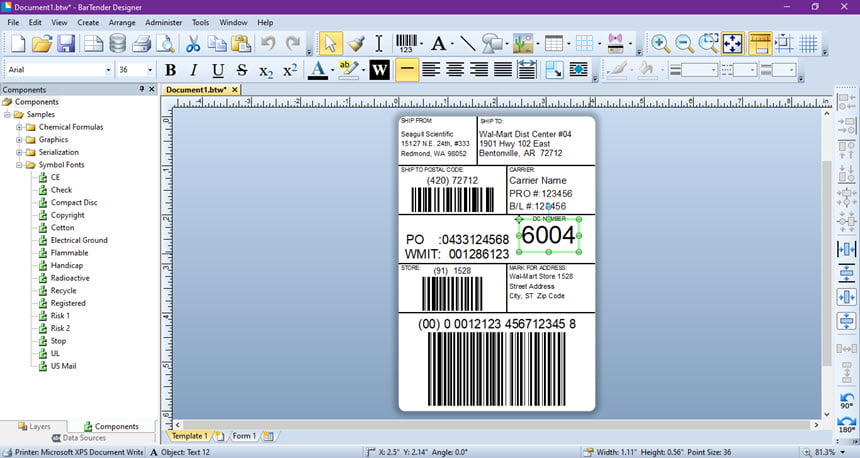Insert a table object
The width and height of the screenshot is (860, 458).
[553, 43]
